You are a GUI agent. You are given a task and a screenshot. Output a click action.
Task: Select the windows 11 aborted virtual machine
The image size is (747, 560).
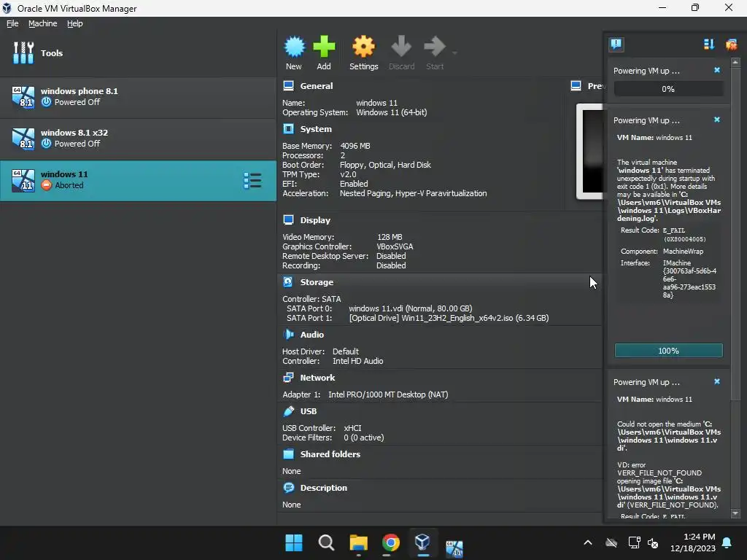138,180
